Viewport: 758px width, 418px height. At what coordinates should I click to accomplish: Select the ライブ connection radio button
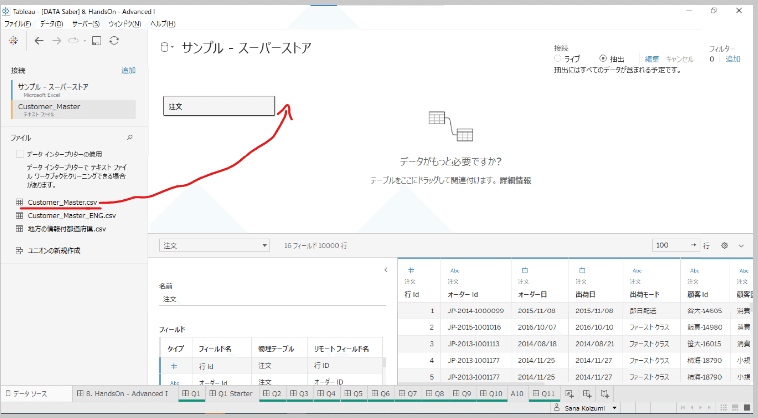pyautogui.click(x=557, y=58)
